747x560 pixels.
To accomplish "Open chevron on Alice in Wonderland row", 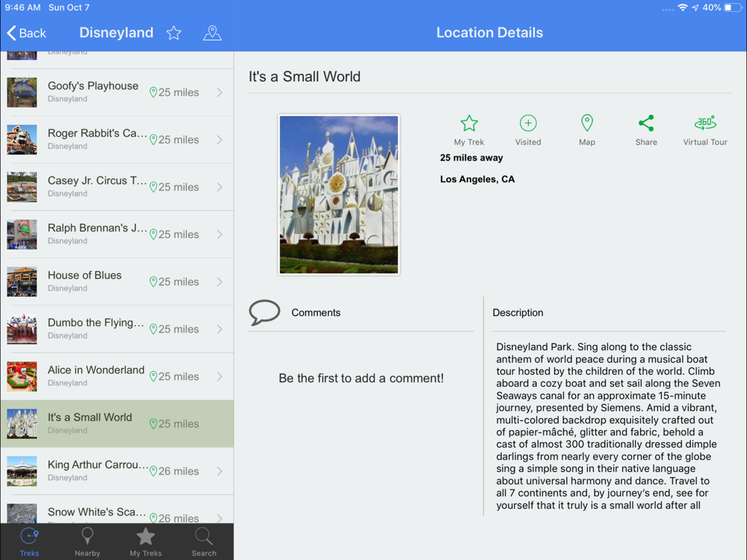I will pos(220,376).
